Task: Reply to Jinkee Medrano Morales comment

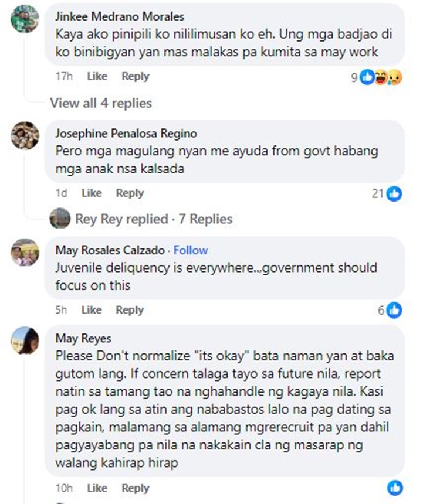Action: point(136,77)
